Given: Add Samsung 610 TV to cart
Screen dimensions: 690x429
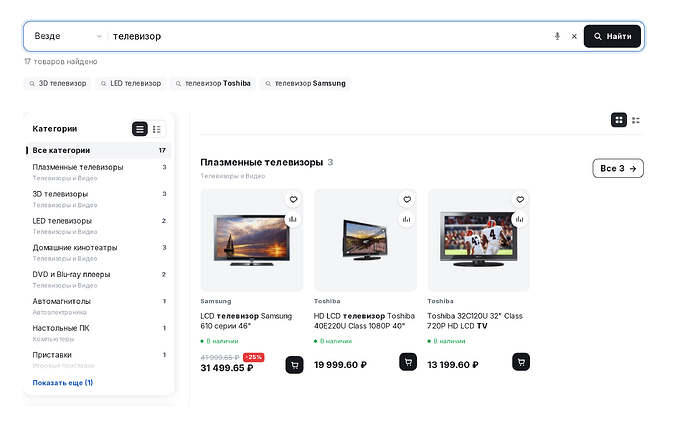Looking at the screenshot, I should click(294, 365).
